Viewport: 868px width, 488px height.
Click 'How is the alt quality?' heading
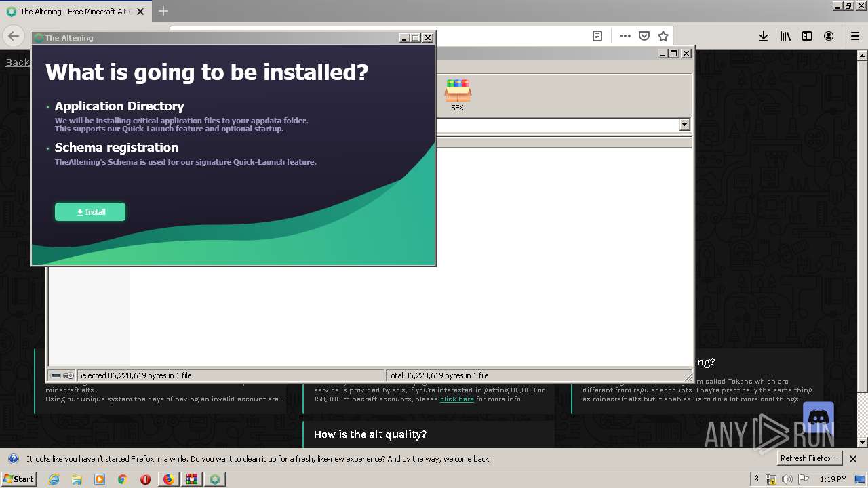coord(370,434)
